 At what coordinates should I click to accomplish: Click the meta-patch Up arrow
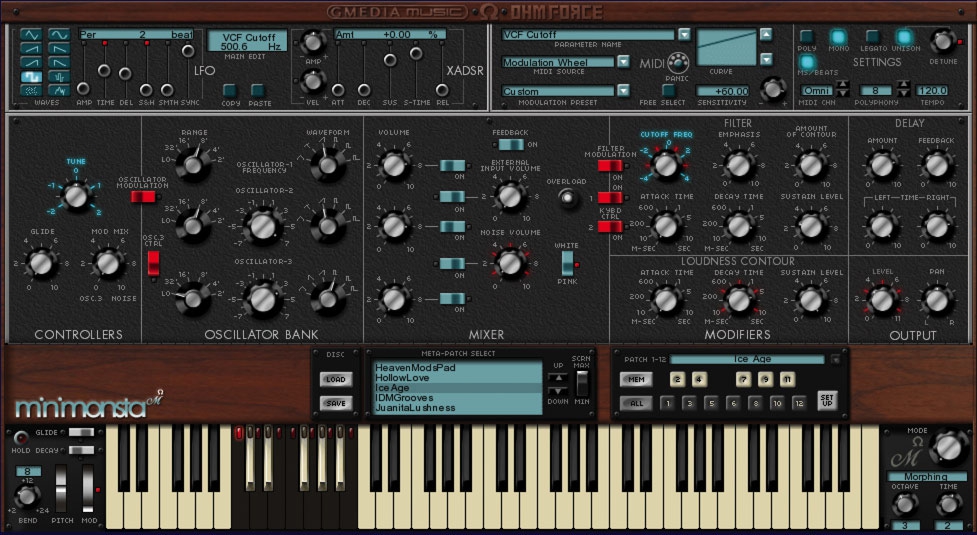pos(560,379)
